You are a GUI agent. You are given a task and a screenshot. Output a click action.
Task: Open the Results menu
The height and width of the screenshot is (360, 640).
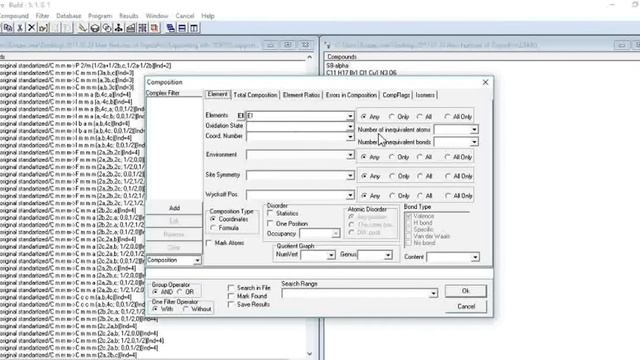pos(129,16)
